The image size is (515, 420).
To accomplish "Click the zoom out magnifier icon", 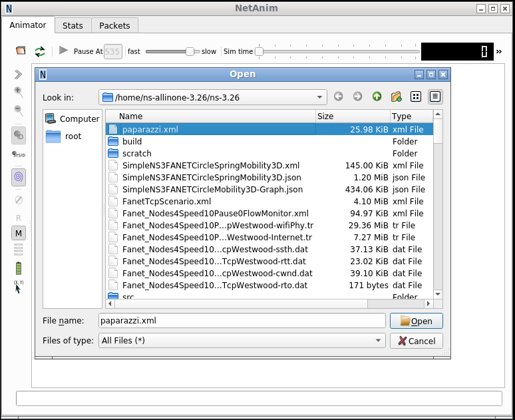I will [19, 110].
